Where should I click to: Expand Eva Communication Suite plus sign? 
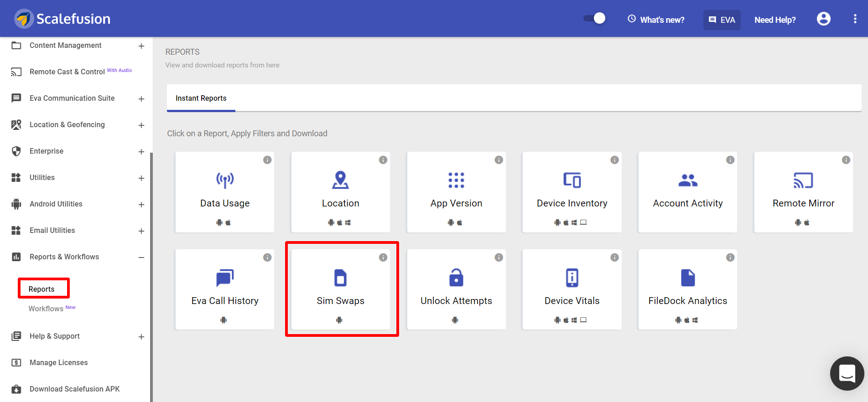(141, 99)
